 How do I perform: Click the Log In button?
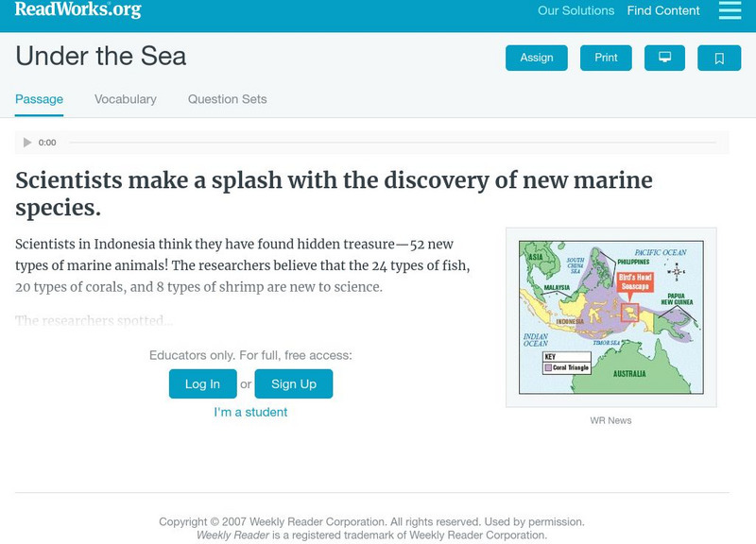[x=202, y=383]
